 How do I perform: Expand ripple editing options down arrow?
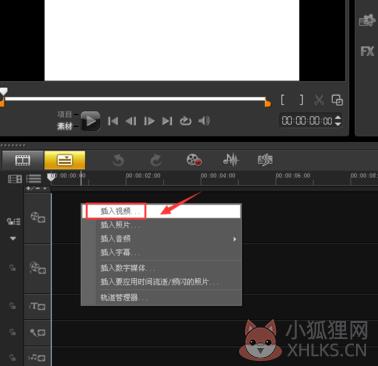(13, 238)
